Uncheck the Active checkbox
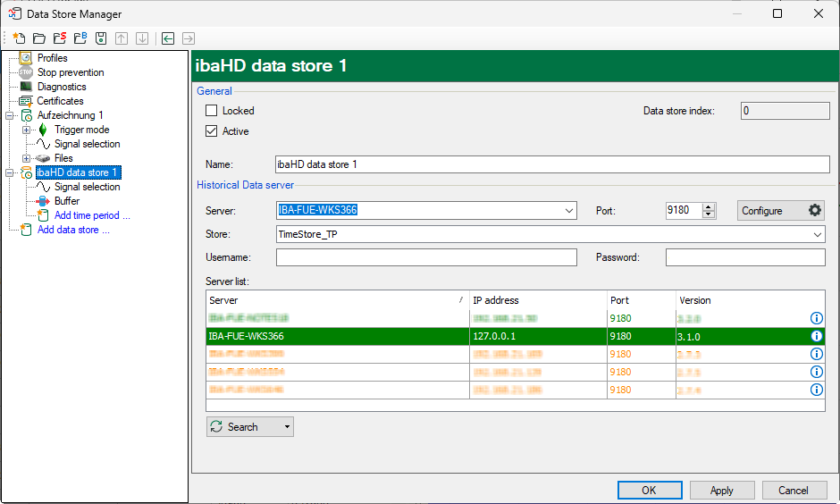 pos(212,131)
